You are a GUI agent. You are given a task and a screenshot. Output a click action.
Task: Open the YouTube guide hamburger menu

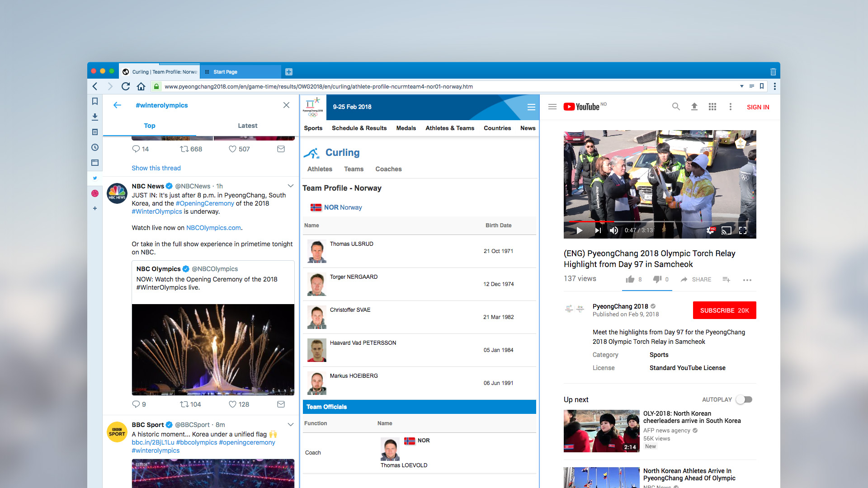point(552,107)
